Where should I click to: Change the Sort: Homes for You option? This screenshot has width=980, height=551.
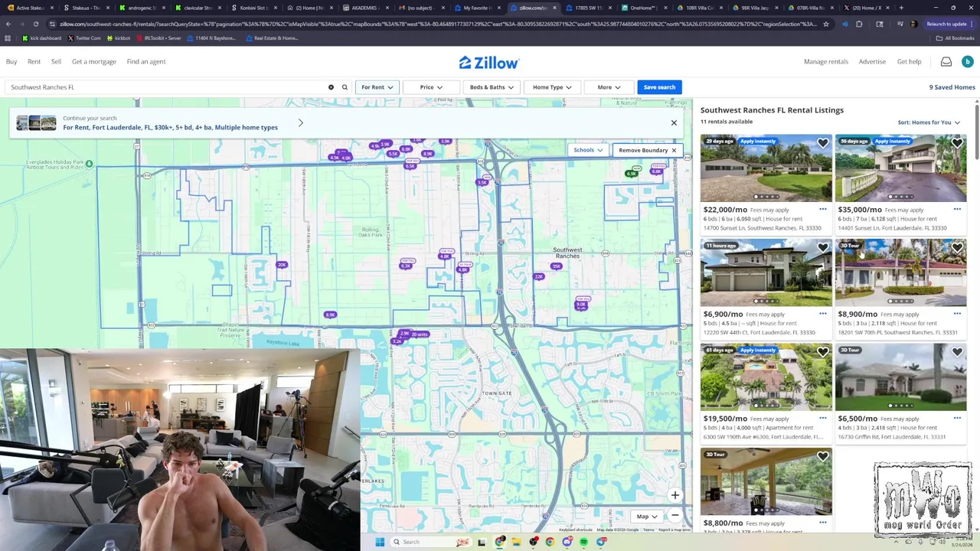coord(929,122)
